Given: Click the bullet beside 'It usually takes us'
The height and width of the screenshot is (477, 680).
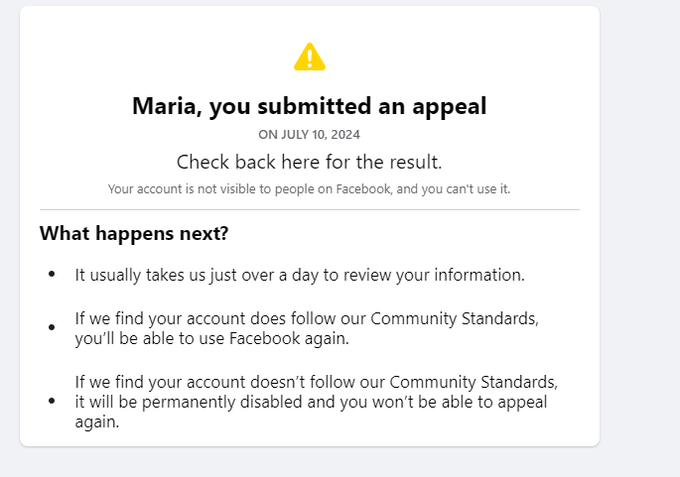Looking at the screenshot, I should [x=52, y=274].
